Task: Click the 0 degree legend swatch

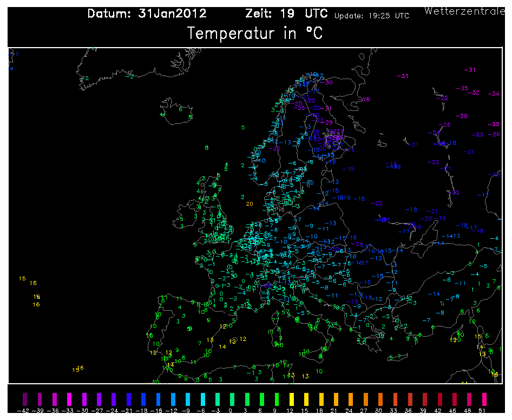Action: [x=232, y=399]
